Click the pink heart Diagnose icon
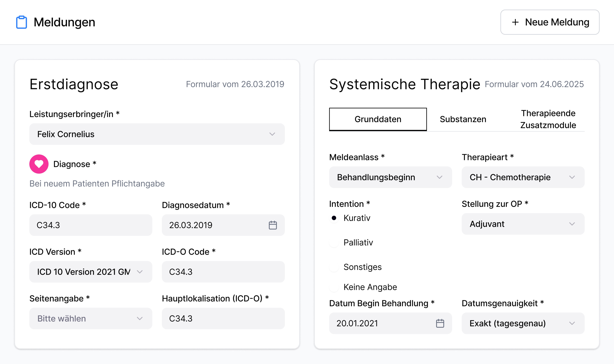 click(39, 164)
